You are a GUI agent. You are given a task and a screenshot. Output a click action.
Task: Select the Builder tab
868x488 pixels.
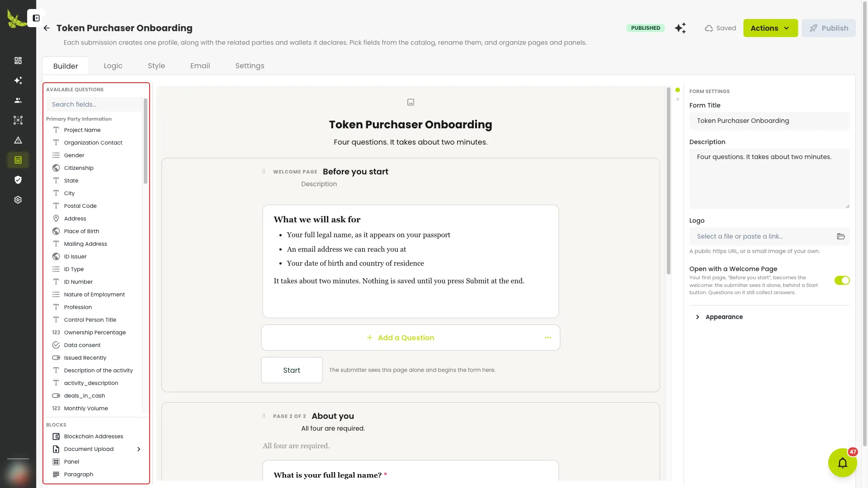(66, 66)
